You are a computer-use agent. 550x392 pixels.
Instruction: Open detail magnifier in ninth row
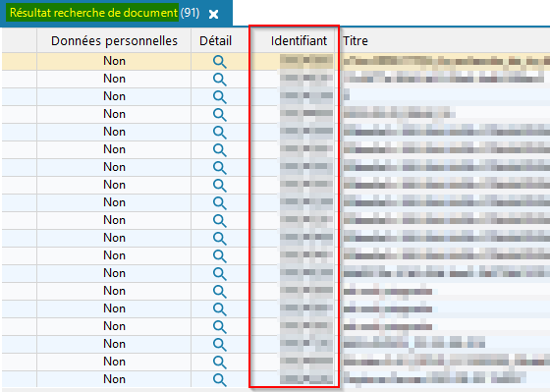point(220,202)
